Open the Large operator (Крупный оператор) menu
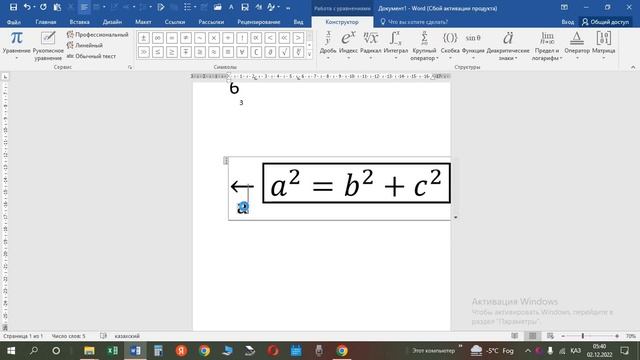Screen dimensions: 640x360 [424, 46]
